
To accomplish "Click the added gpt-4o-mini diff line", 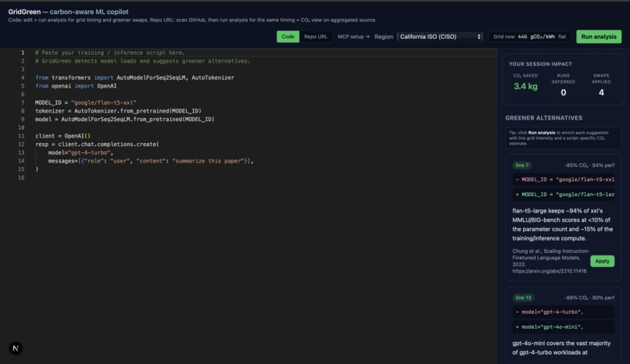I will [x=564, y=327].
